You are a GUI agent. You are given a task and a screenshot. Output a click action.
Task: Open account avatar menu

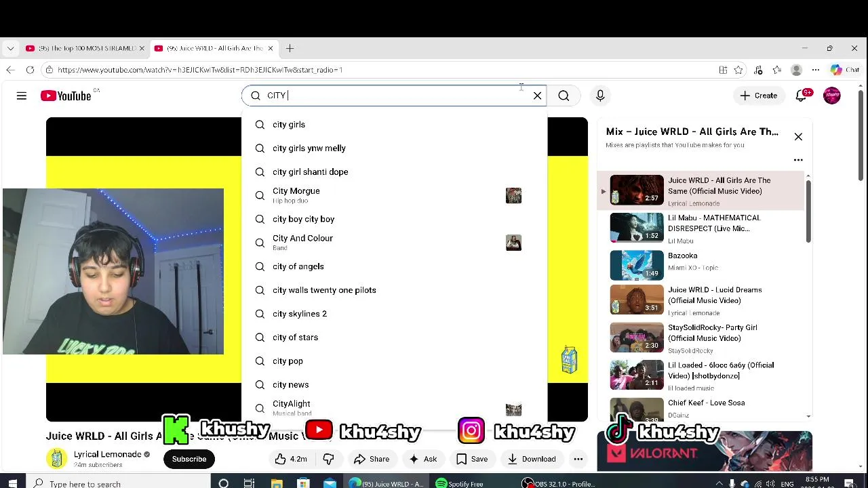click(832, 96)
